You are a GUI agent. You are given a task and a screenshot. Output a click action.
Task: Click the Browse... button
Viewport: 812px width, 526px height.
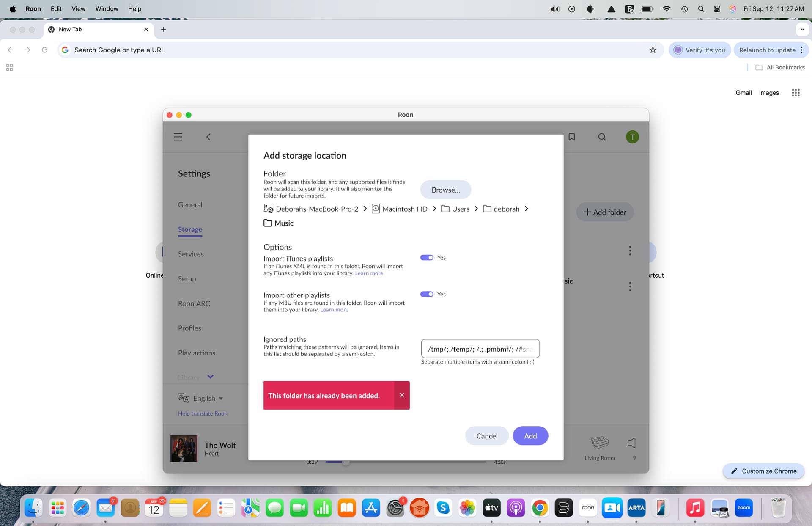[445, 190]
